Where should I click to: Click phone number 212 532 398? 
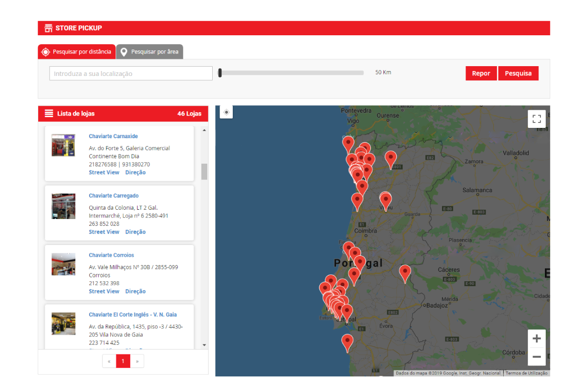(104, 283)
